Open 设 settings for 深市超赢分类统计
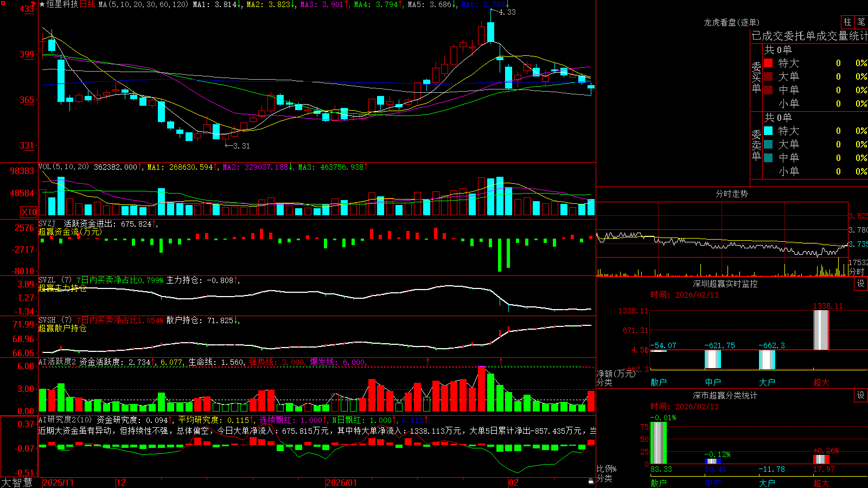This screenshot has height=488, width=868. coord(861,395)
